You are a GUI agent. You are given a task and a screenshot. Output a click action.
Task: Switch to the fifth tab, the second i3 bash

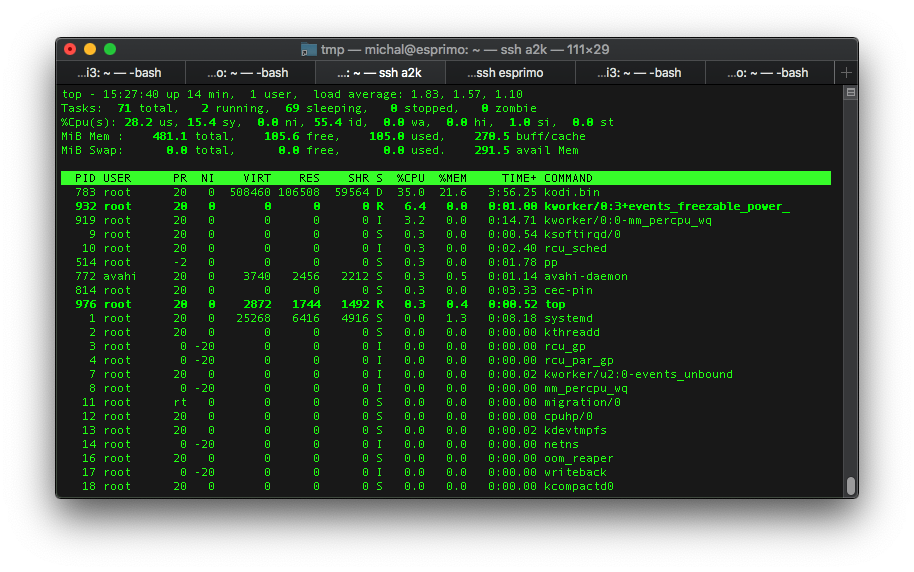(640, 73)
